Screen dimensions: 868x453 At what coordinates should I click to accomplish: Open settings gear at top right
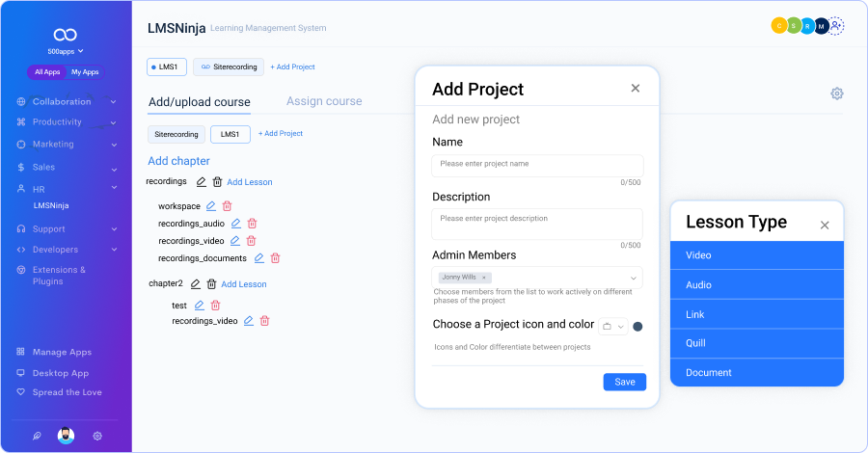[x=837, y=93]
